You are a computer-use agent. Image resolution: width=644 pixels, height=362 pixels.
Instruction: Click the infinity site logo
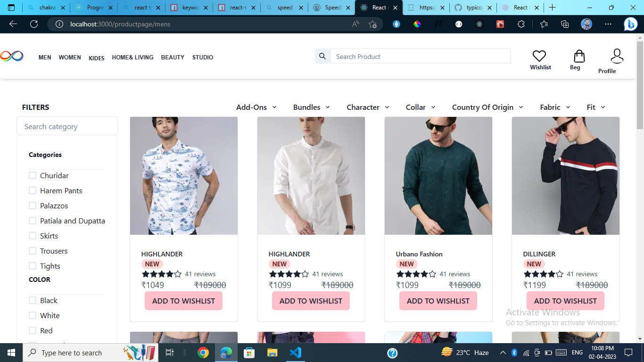(11, 56)
